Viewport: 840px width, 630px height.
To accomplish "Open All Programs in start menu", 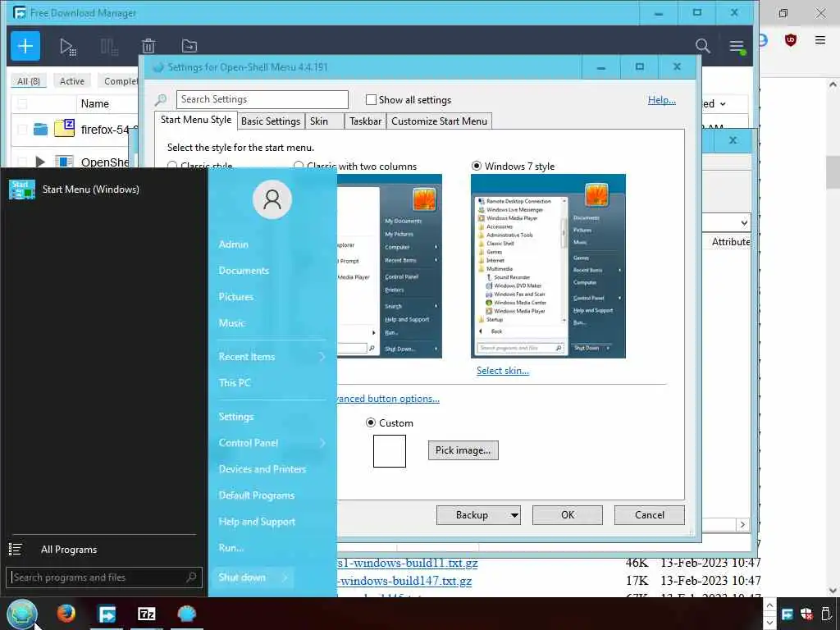I will 69,550.
